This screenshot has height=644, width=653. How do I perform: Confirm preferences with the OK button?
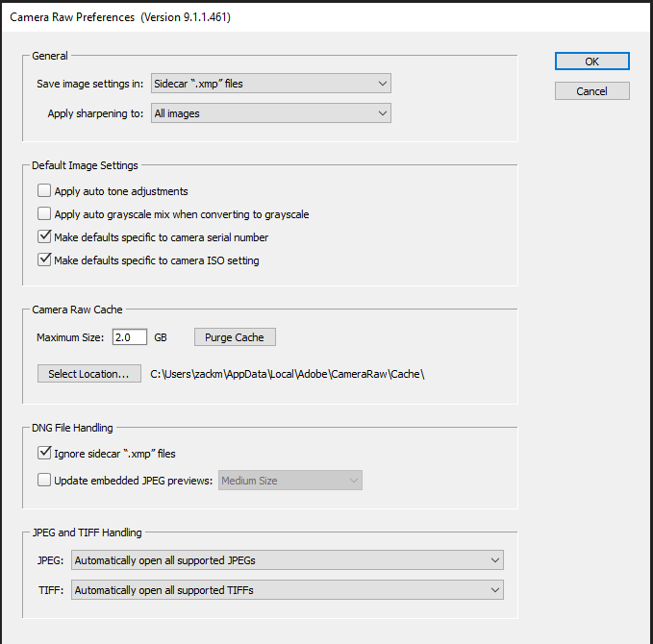click(591, 62)
